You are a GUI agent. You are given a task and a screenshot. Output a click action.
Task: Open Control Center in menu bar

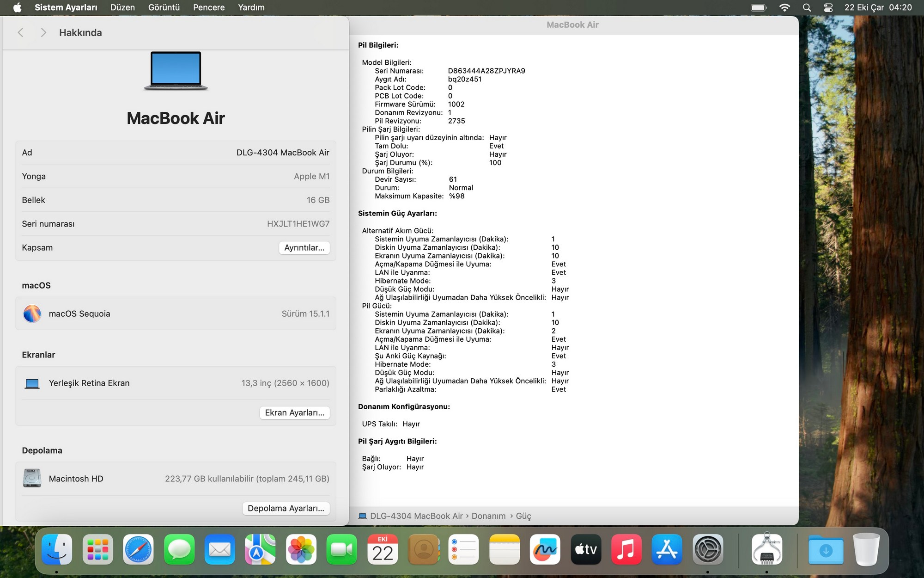pyautogui.click(x=828, y=7)
